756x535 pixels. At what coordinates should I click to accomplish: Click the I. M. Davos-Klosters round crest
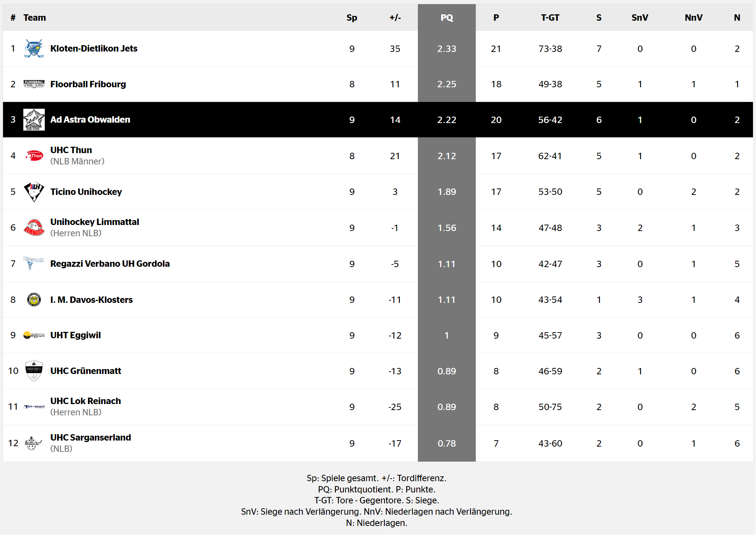pyautogui.click(x=34, y=299)
